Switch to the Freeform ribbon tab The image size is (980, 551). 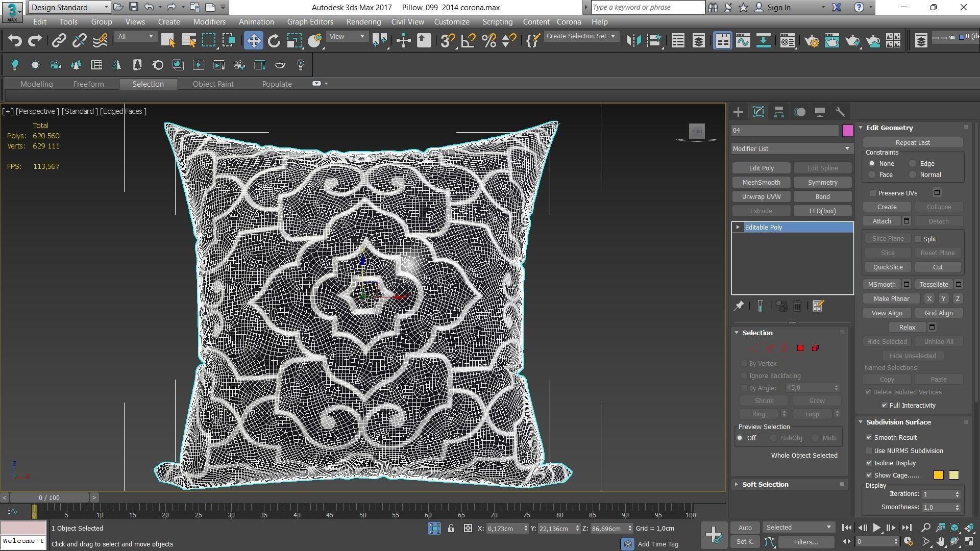pos(88,84)
